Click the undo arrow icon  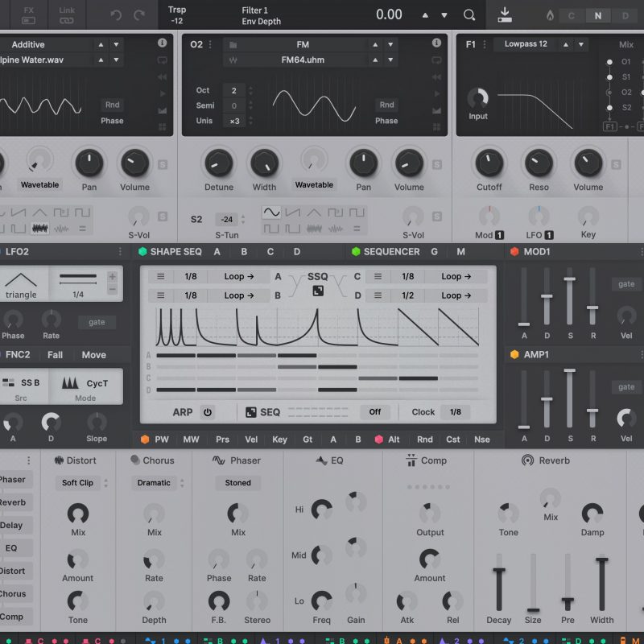click(x=116, y=14)
